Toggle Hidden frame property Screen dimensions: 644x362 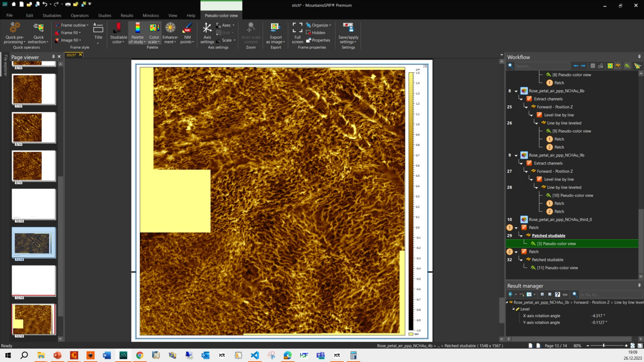(315, 32)
